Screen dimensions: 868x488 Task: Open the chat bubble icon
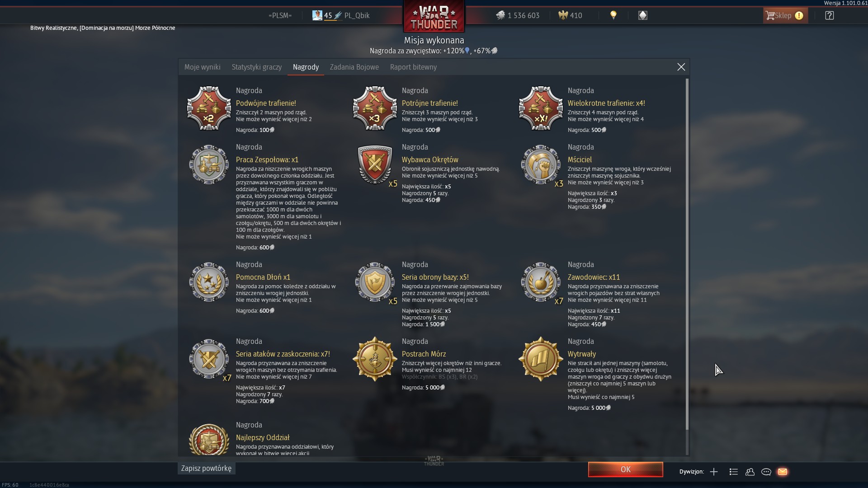766,472
